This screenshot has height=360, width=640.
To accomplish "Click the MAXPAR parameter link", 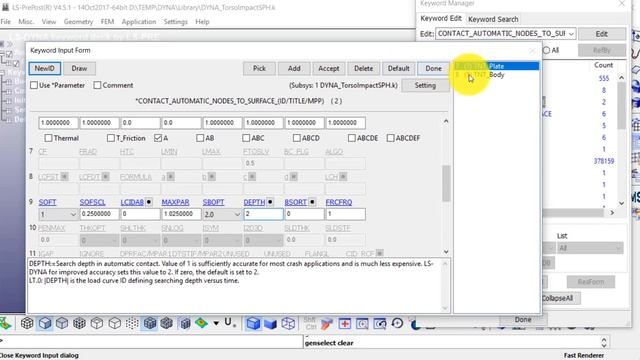I will (175, 202).
